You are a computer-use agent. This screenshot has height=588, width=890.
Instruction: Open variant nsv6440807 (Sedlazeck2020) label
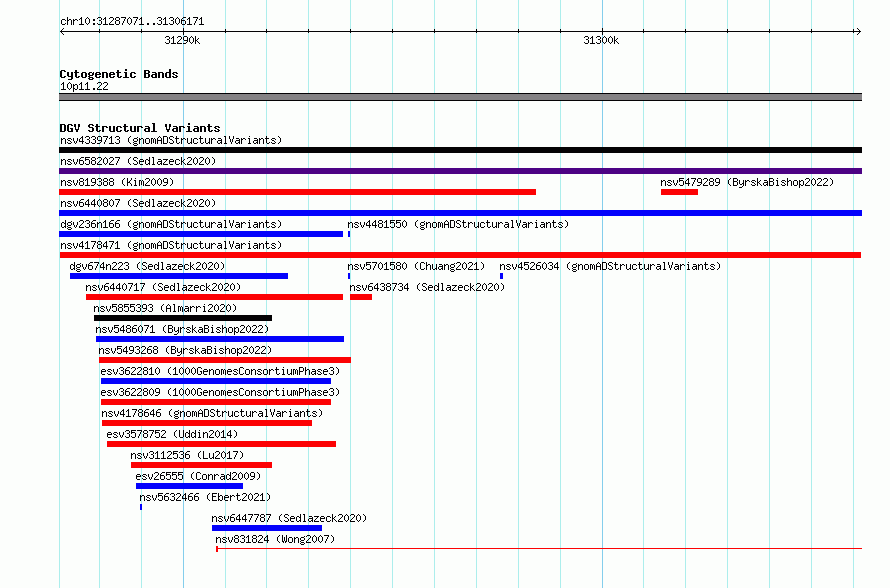click(138, 203)
